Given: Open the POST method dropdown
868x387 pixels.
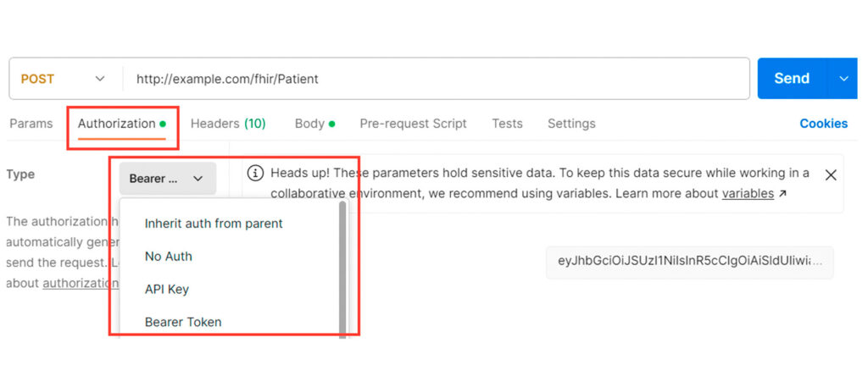Looking at the screenshot, I should [x=64, y=79].
